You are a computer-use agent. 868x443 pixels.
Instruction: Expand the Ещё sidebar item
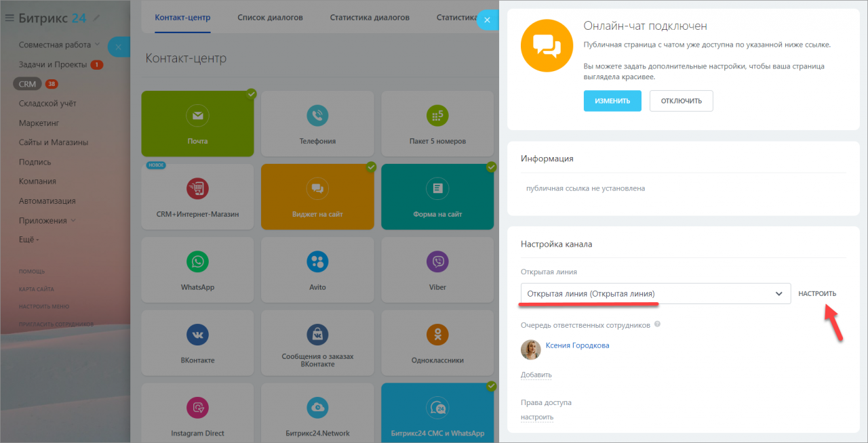pyautogui.click(x=28, y=240)
